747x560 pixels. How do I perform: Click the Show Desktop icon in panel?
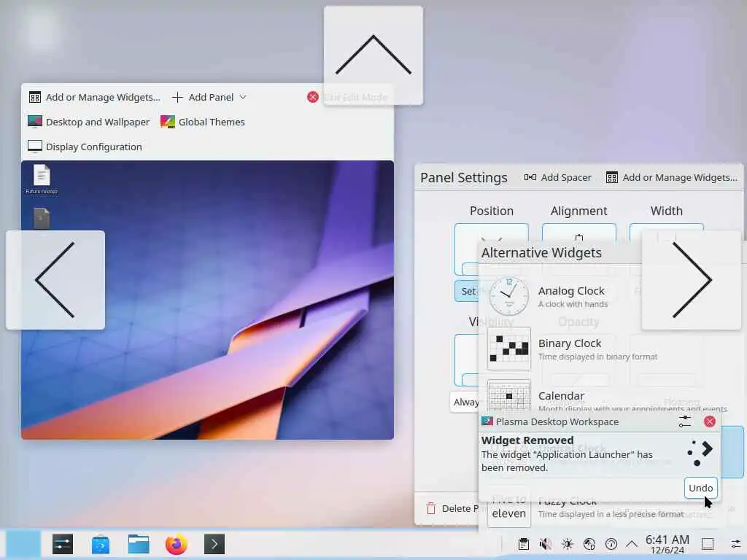point(708,544)
